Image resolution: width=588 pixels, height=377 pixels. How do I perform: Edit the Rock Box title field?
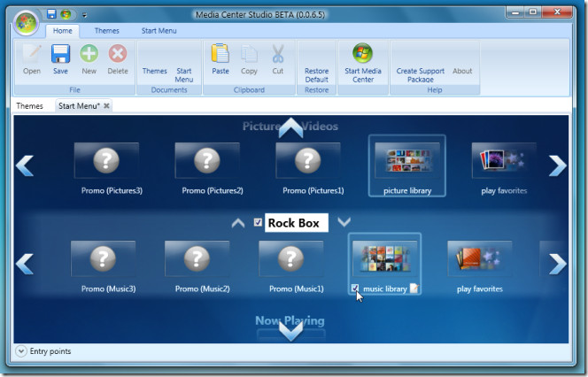click(297, 223)
